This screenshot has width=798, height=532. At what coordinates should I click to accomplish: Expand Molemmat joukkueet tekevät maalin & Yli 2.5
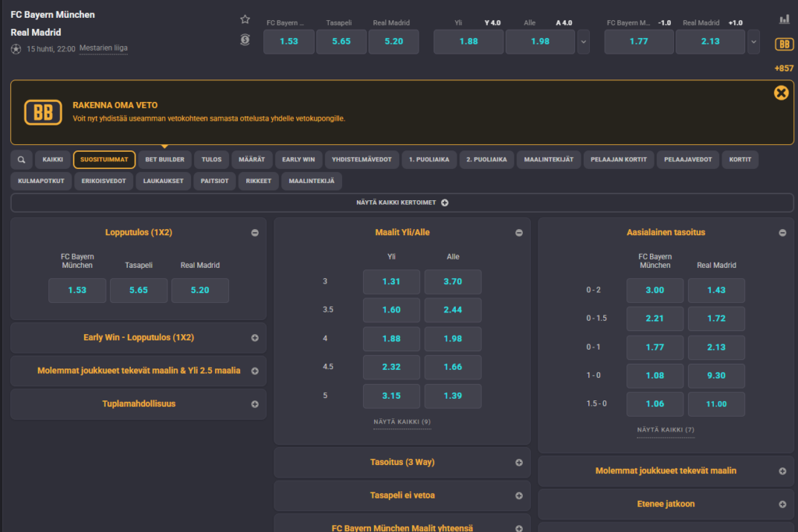tap(255, 371)
